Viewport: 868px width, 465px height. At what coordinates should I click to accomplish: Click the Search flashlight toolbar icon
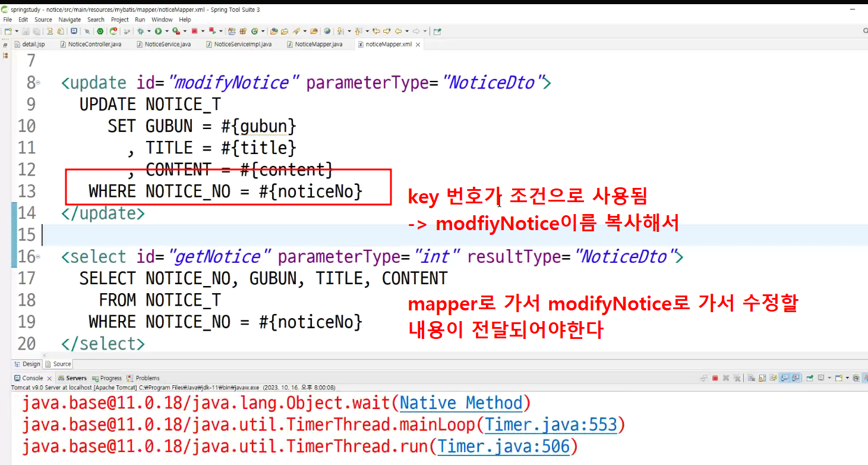296,31
